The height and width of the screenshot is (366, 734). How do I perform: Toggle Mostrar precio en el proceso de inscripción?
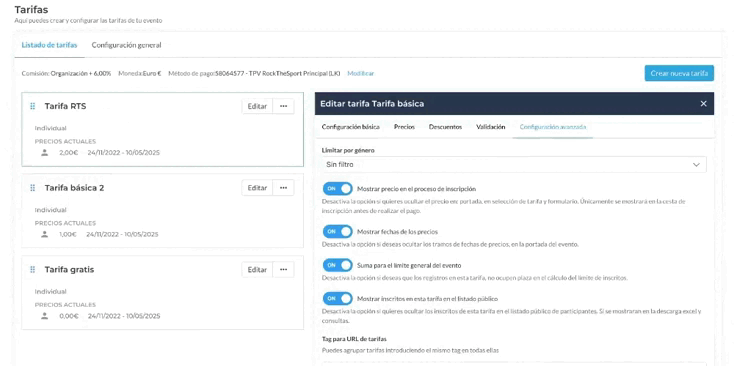(x=338, y=189)
